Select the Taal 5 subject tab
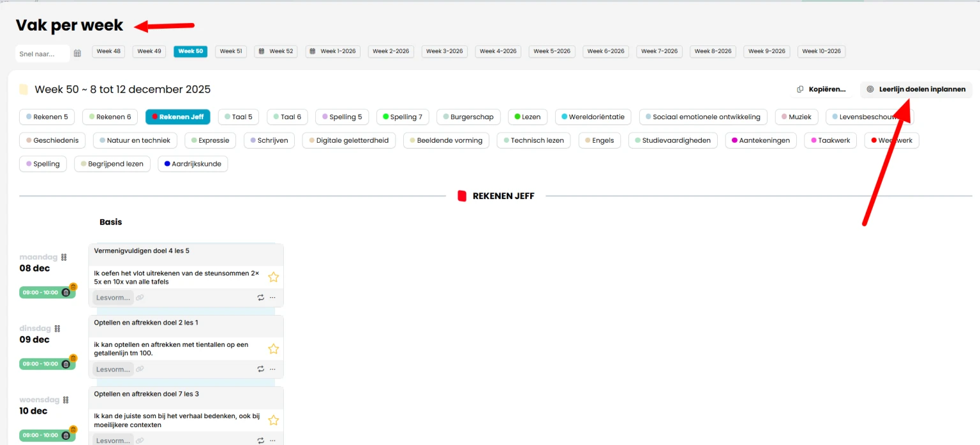The image size is (980, 445). 239,117
